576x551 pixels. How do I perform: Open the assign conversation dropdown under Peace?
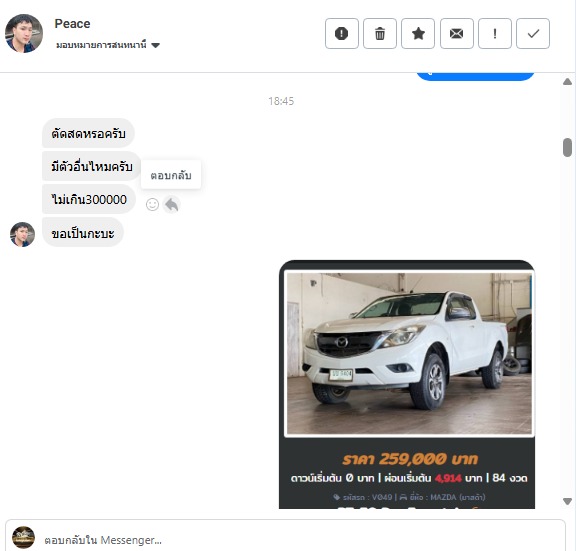pyautogui.click(x=108, y=45)
